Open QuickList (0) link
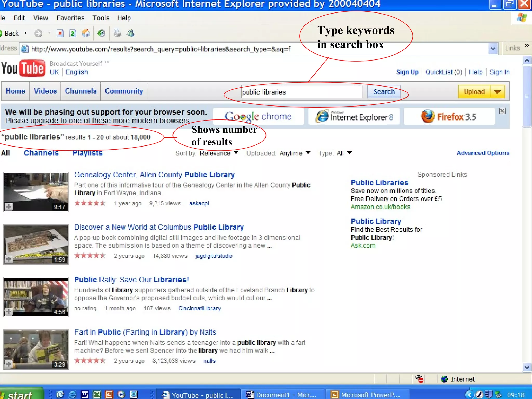Viewport: 532px width, 399px height. (444, 72)
